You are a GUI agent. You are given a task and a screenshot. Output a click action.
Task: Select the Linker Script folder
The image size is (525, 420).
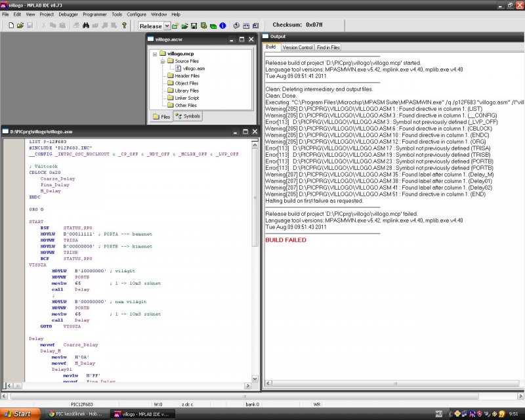[x=186, y=98]
